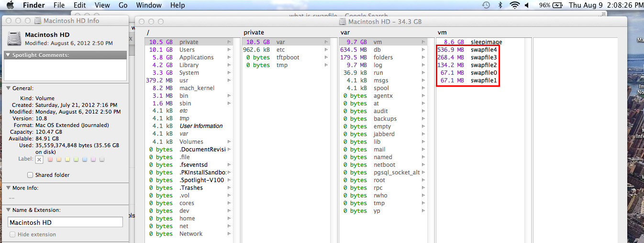Apply the blue label color
This screenshot has width=644, height=243.
[85, 159]
